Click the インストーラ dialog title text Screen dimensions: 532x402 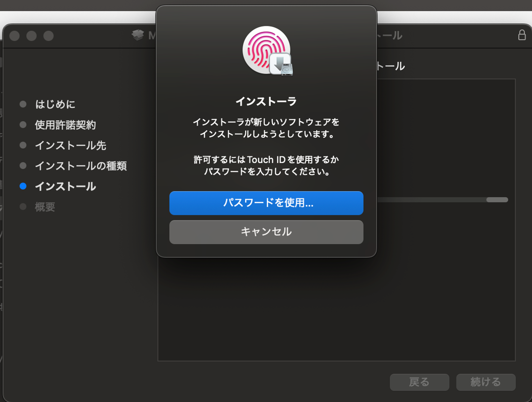pos(266,101)
